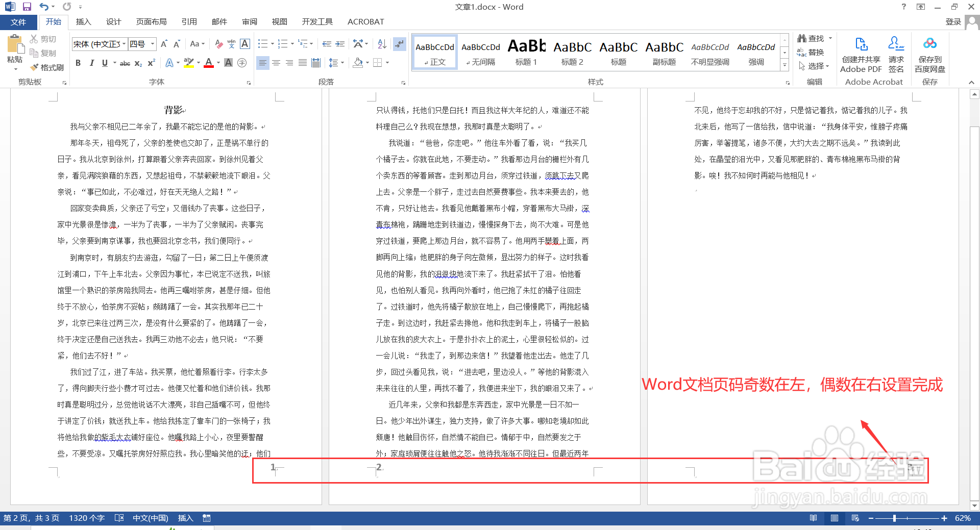Click 保存到百度网盘 button
The width and height of the screenshot is (980, 530).
[x=930, y=55]
